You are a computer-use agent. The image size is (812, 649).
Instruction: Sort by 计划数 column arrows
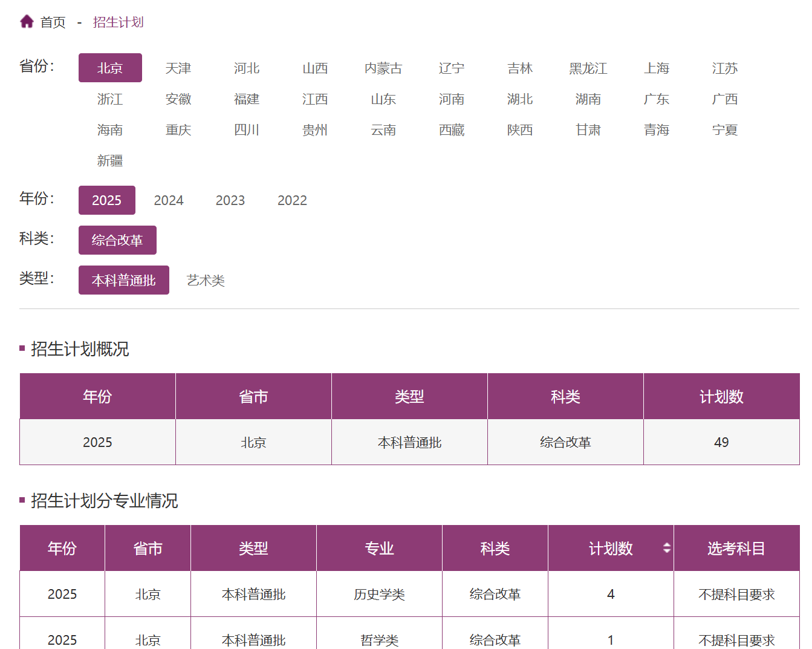666,548
